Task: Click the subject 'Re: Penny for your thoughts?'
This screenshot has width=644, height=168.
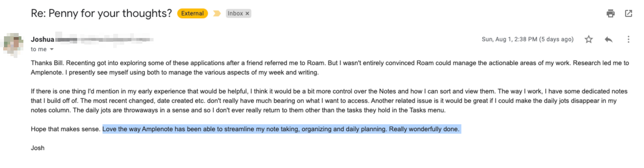Action: (x=102, y=13)
